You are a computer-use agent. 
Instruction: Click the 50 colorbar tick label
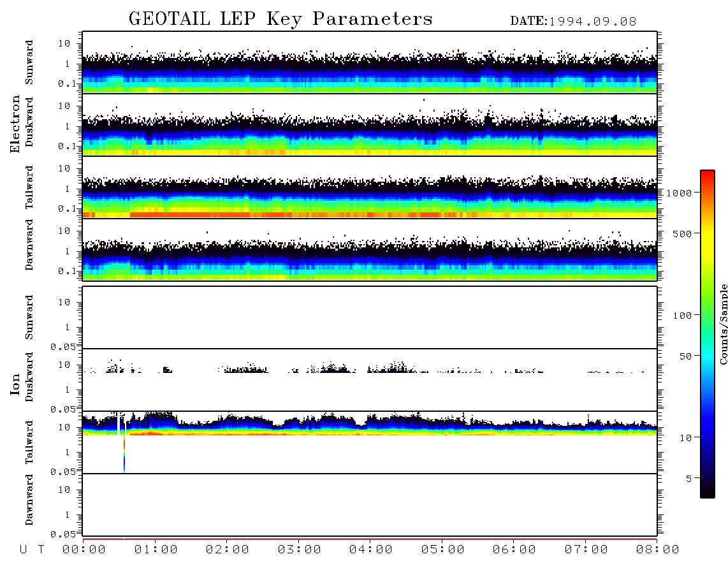pos(685,356)
